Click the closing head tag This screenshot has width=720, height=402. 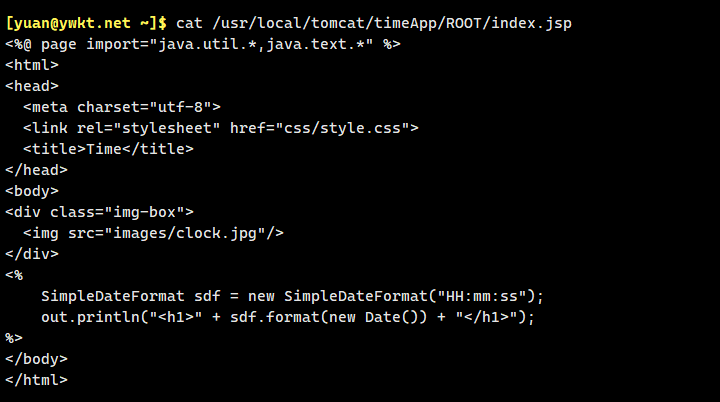coord(36,170)
